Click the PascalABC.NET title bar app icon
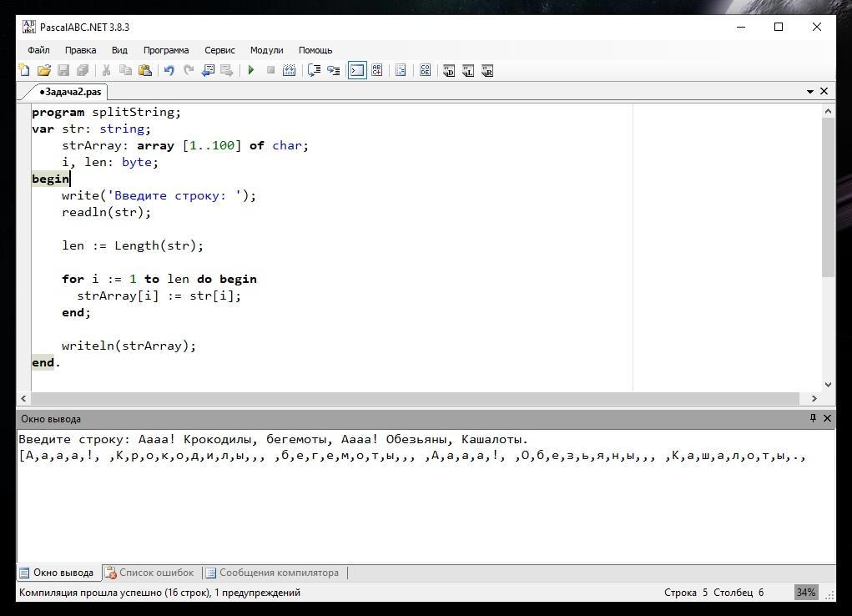The width and height of the screenshot is (852, 616). pyautogui.click(x=28, y=27)
